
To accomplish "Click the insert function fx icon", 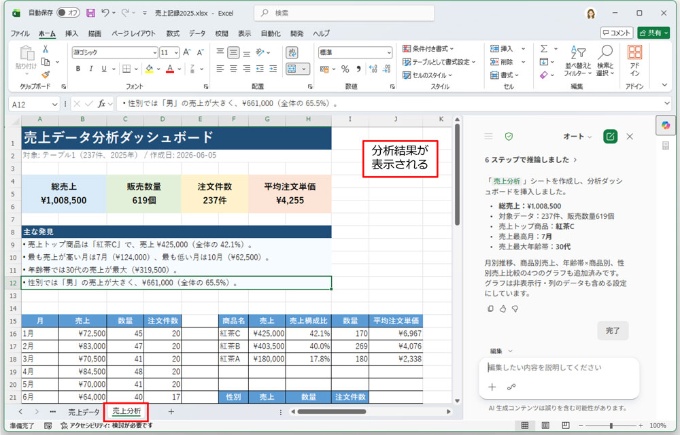I will [x=101, y=104].
